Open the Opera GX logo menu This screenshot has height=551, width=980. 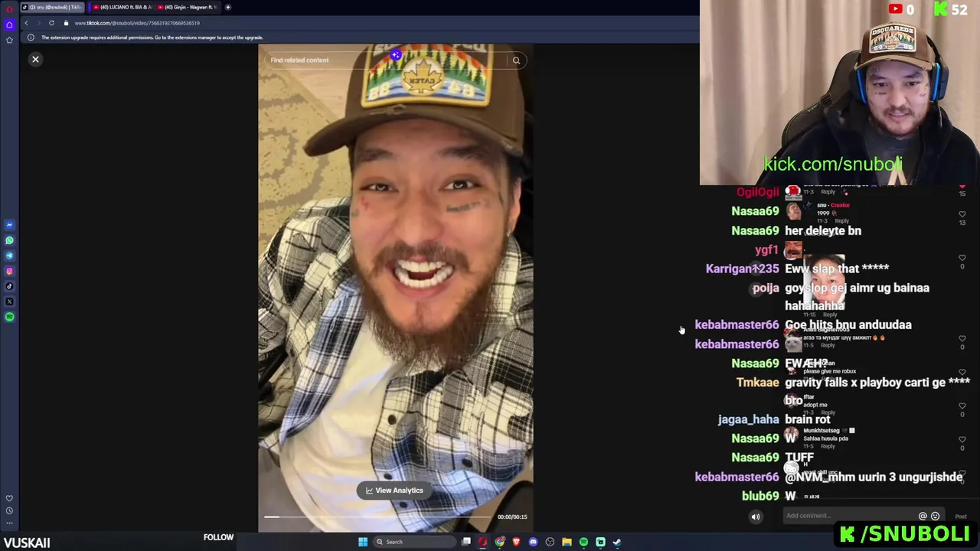(9, 9)
